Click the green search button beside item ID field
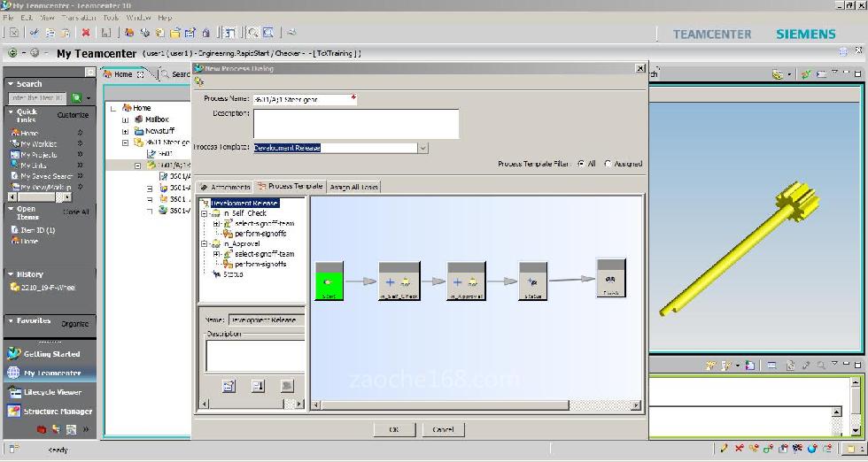This screenshot has width=868, height=462. (x=77, y=98)
